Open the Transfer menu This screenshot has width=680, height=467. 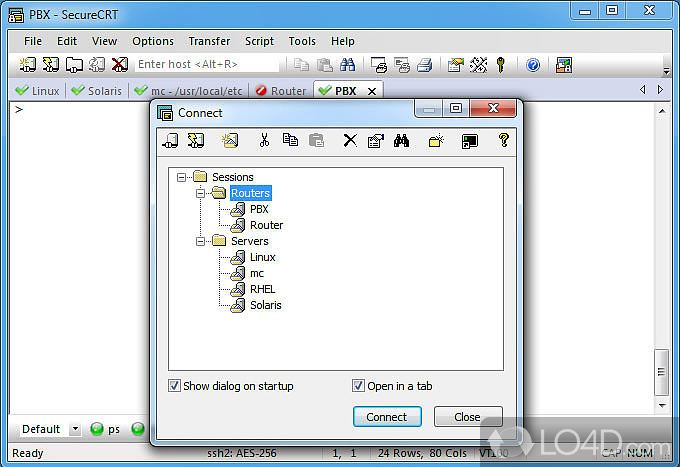pos(209,41)
